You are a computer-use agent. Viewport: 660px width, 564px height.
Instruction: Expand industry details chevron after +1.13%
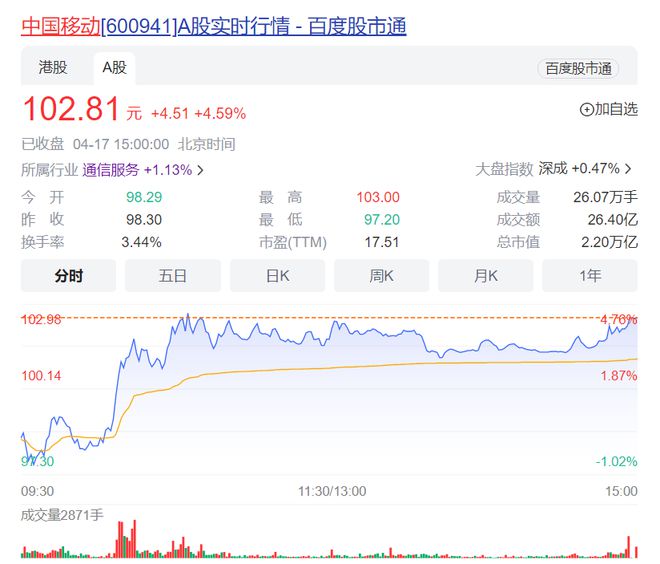pyautogui.click(x=200, y=170)
